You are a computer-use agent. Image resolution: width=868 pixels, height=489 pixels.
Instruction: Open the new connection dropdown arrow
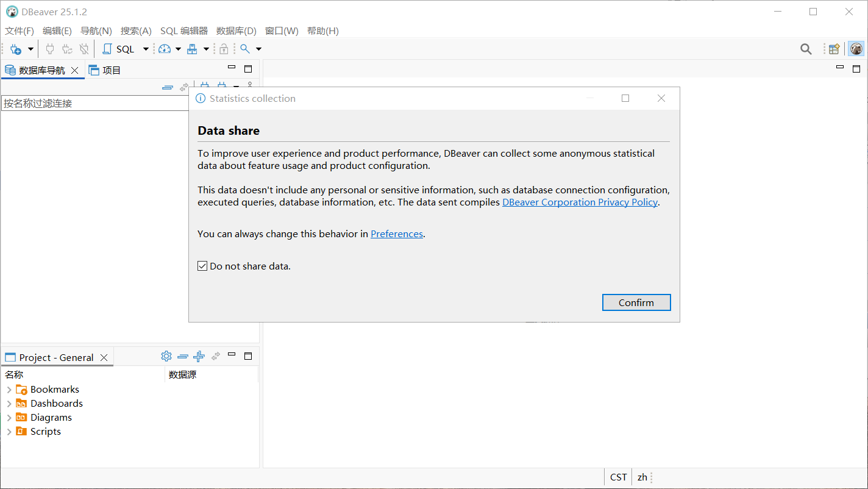tap(30, 49)
